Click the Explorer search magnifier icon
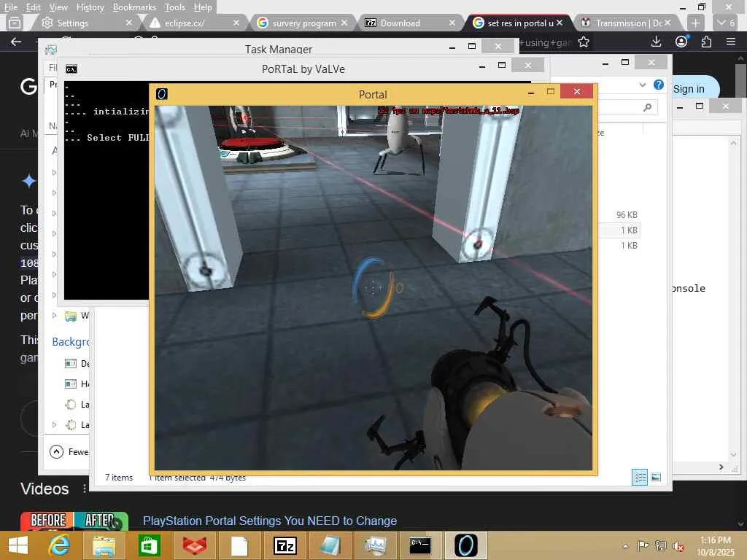747x560 pixels. pos(648,107)
